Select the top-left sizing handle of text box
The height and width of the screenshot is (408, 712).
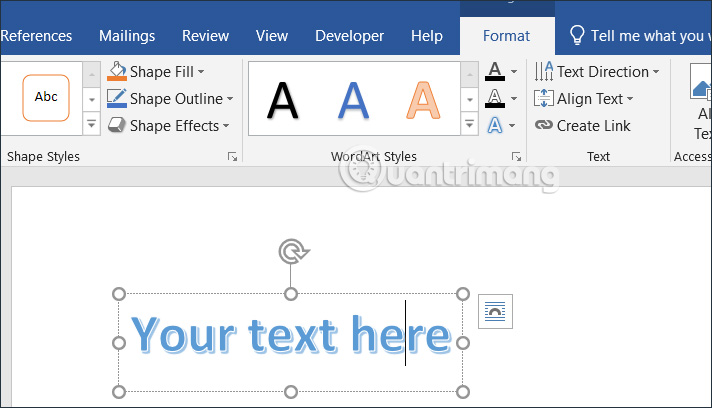click(x=119, y=294)
